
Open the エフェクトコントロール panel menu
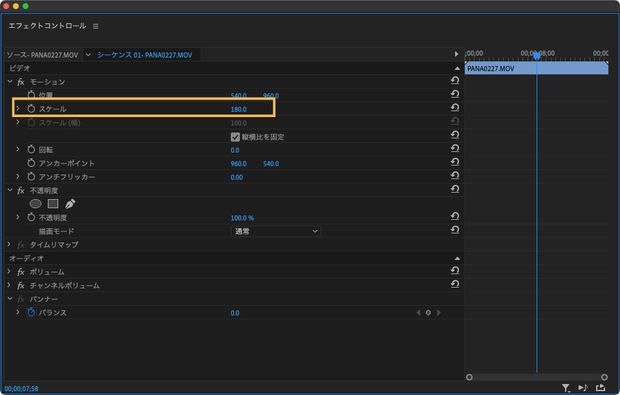click(96, 26)
